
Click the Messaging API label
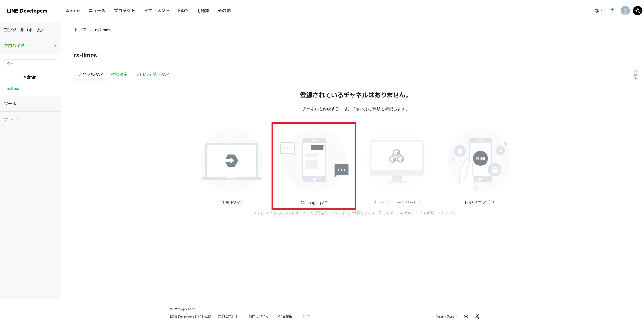[314, 203]
